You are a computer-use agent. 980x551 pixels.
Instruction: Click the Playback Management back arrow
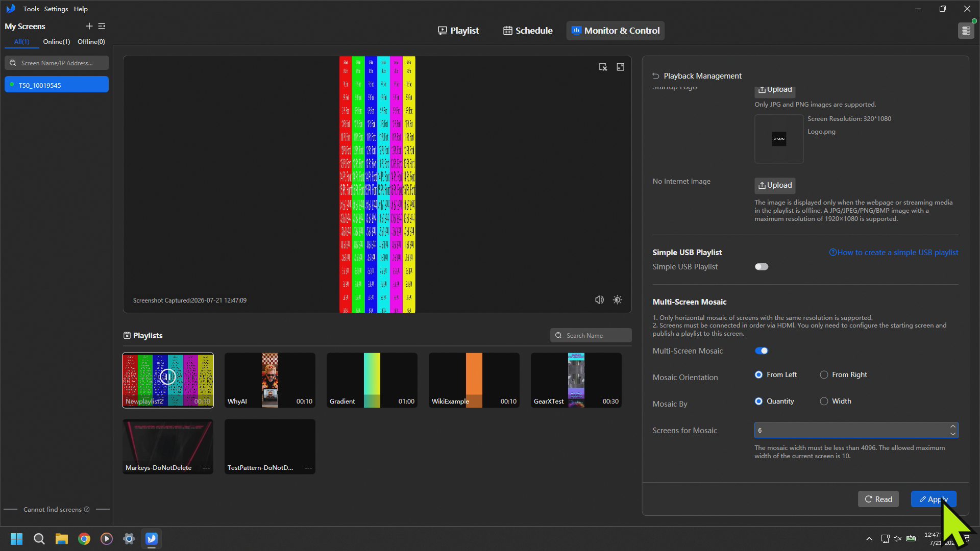(656, 76)
